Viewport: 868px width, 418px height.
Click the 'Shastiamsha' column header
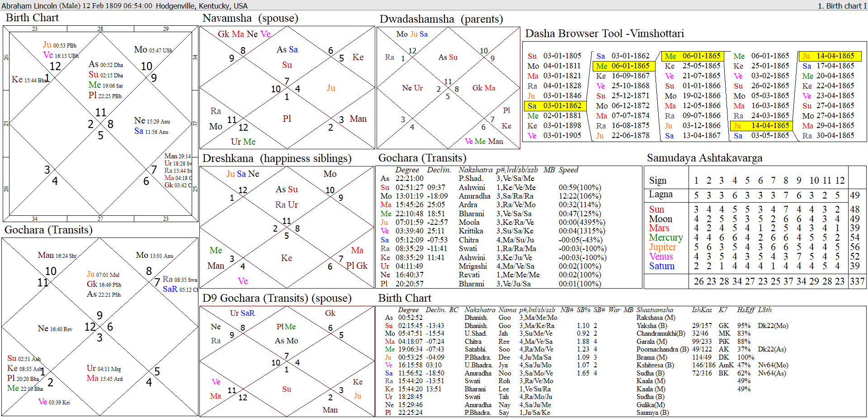click(x=655, y=310)
